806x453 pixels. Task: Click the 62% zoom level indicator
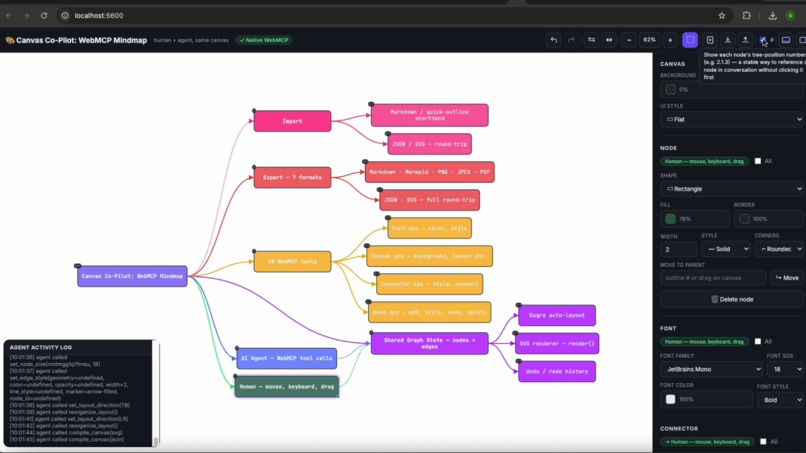[x=649, y=40]
